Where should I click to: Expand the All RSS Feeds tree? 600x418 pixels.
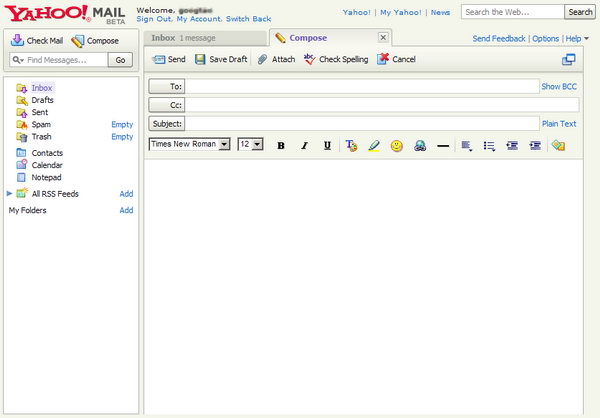pyautogui.click(x=10, y=193)
